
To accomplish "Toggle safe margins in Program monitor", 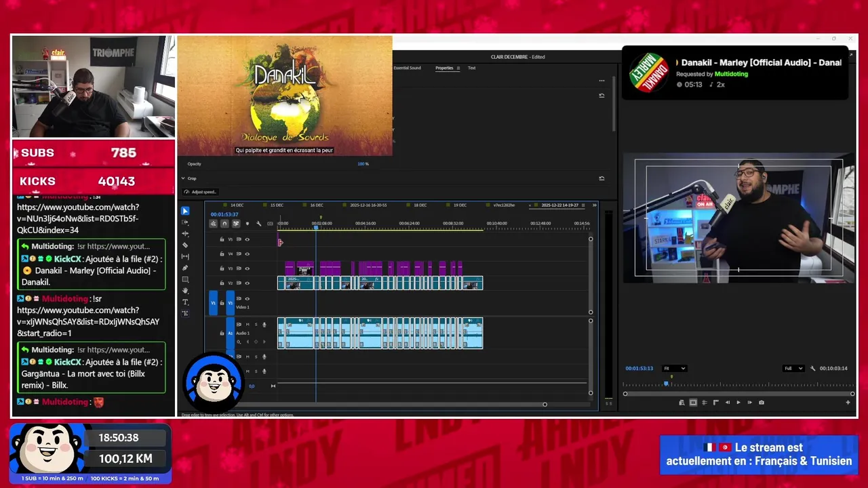I will point(693,403).
